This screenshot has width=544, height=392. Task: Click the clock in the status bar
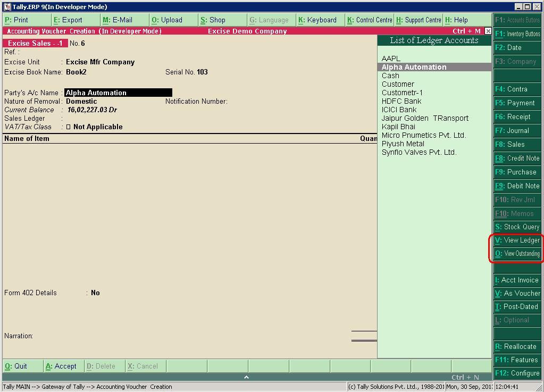(507, 387)
